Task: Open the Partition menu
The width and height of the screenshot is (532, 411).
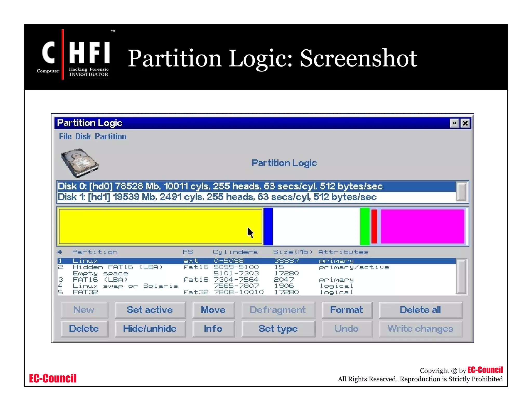Action: tap(110, 136)
